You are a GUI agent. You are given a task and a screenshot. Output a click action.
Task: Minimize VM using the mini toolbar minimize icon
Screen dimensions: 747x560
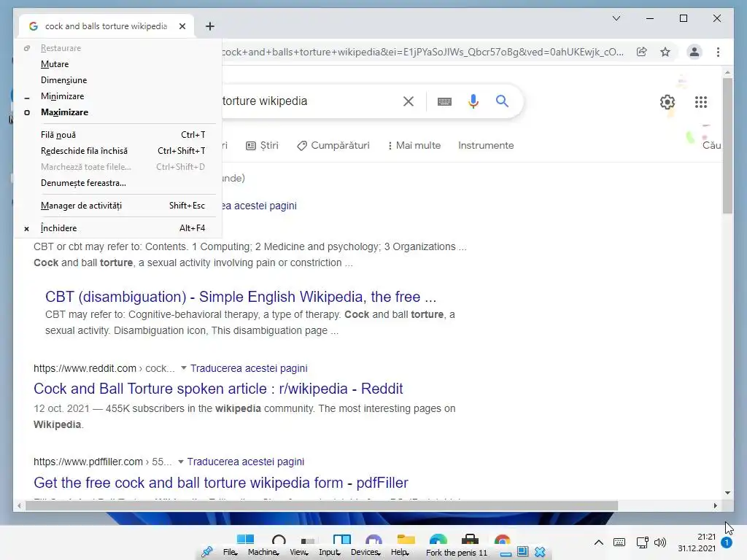point(506,554)
